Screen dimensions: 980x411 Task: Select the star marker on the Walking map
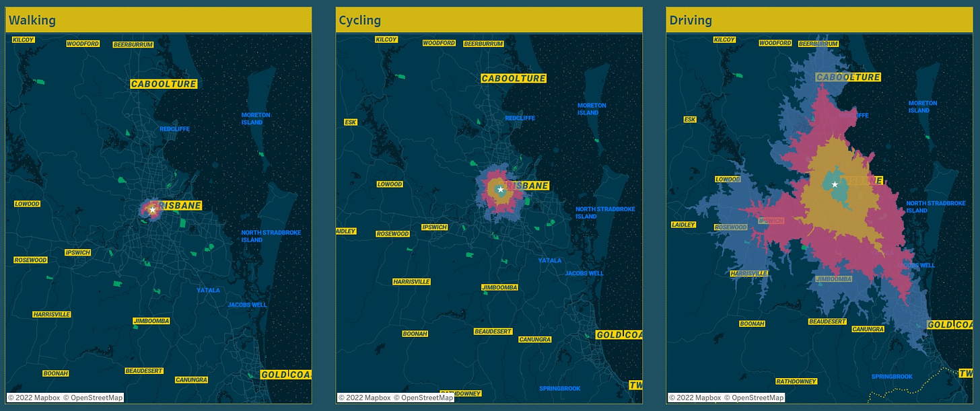point(152,209)
